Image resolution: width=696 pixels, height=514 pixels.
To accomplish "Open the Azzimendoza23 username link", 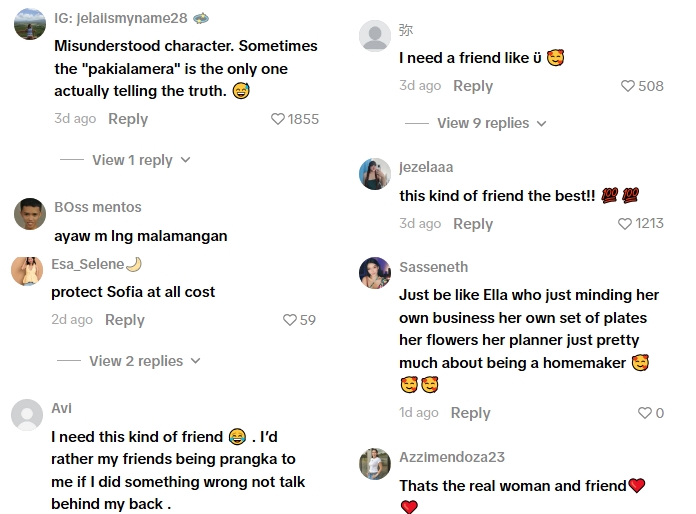I will pyautogui.click(x=452, y=457).
